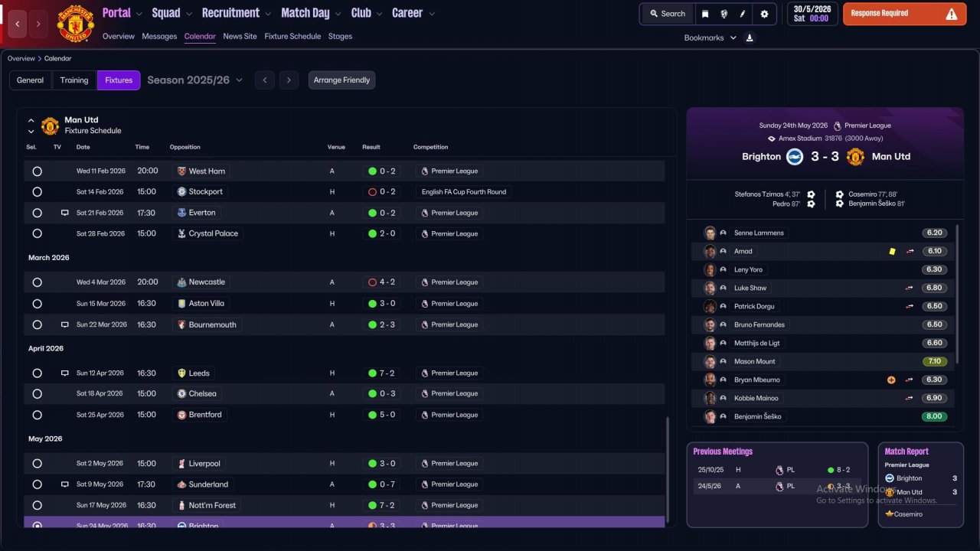The image size is (980, 551).
Task: Click Senne Lammens player portrait
Action: (710, 233)
